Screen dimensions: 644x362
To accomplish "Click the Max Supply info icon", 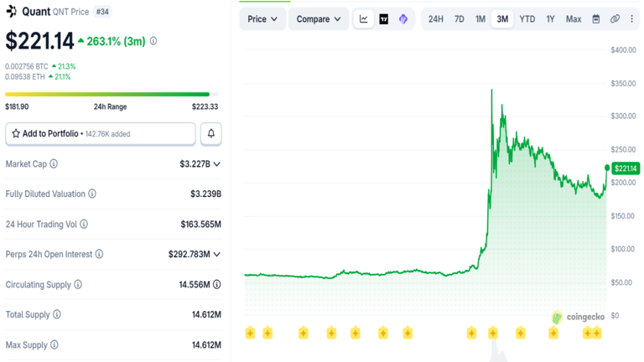I will click(55, 344).
